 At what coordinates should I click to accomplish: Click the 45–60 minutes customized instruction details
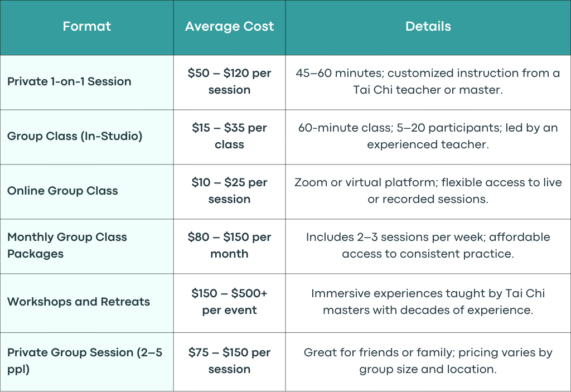428,81
